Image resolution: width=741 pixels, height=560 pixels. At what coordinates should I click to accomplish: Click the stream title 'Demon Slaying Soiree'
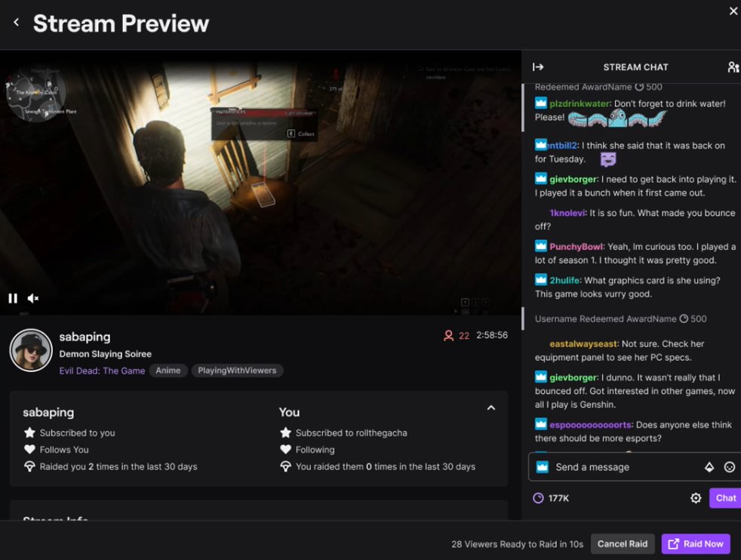tap(106, 354)
